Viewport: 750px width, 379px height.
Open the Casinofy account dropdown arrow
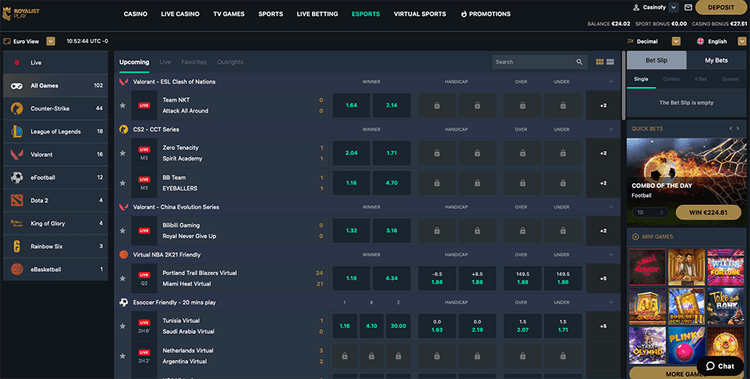673,7
